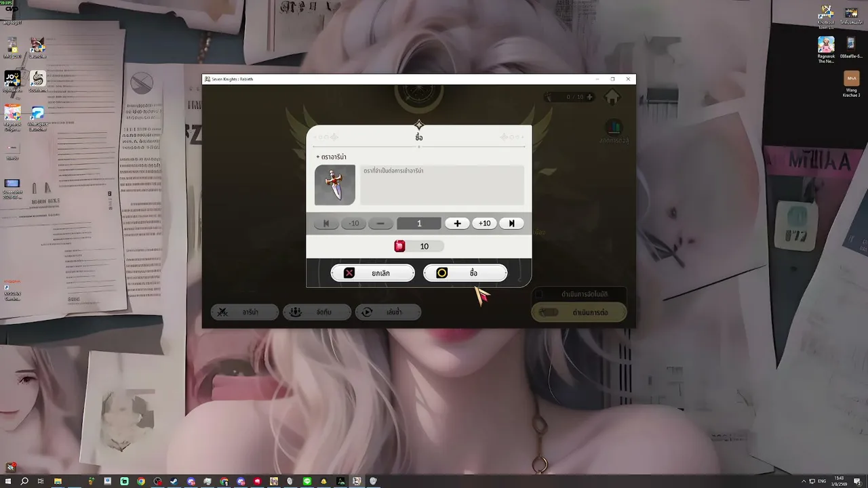Jump to maximum purchase quantity
This screenshot has height=488, width=868.
coord(511,224)
